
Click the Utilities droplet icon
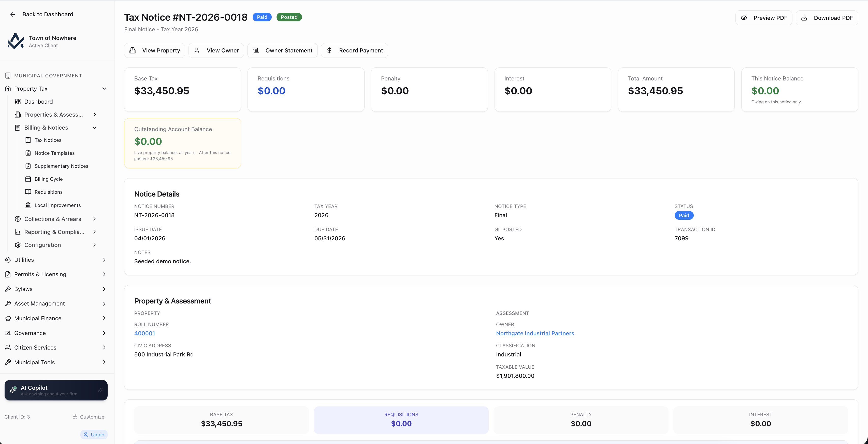pyautogui.click(x=8, y=260)
